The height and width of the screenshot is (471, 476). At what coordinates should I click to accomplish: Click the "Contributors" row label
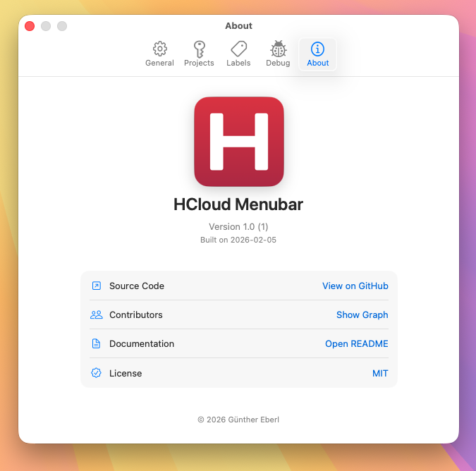136,314
